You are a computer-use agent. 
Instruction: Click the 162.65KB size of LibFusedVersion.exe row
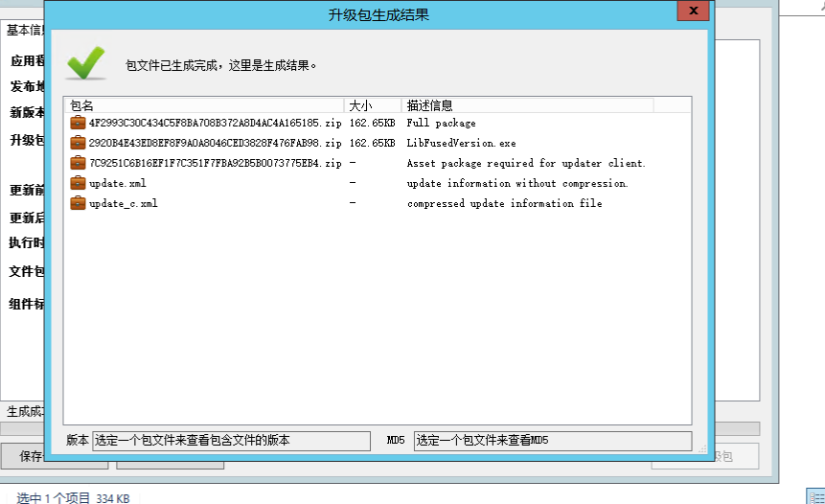372,143
